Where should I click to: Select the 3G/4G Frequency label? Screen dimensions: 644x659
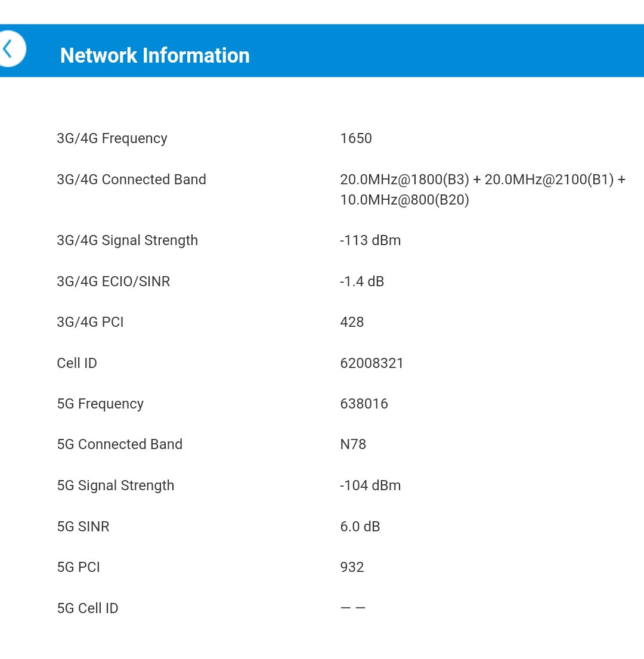pos(112,138)
